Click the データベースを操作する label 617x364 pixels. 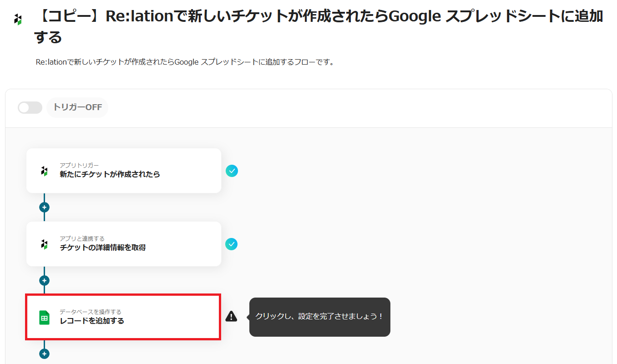[90, 312]
